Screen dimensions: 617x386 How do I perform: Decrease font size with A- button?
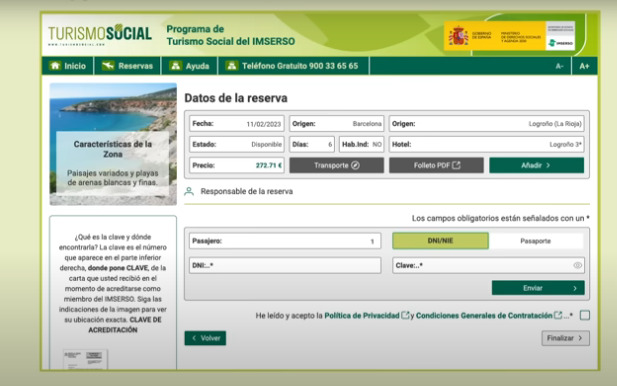[560, 66]
